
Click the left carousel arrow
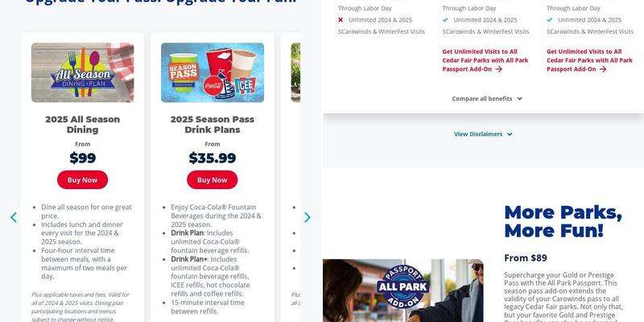tap(14, 217)
